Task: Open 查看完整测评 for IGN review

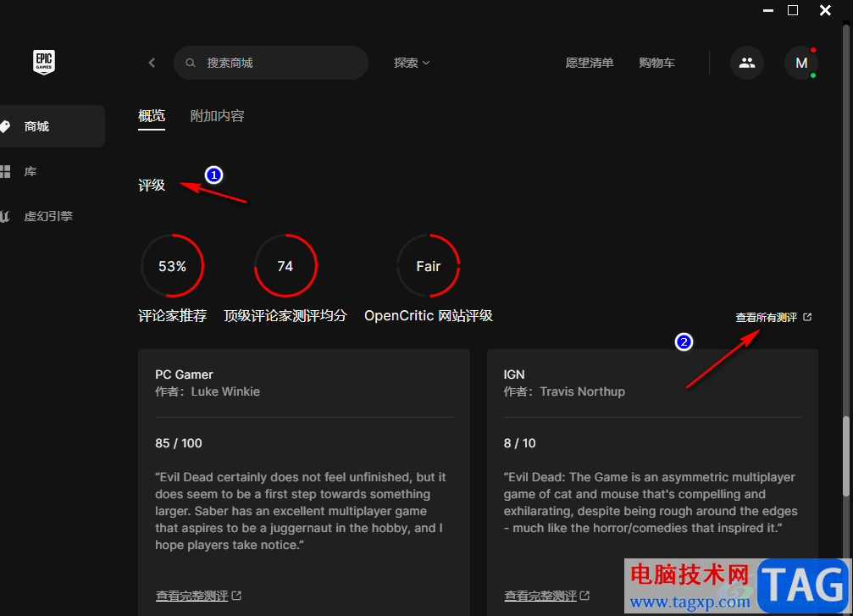Action: pos(540,596)
